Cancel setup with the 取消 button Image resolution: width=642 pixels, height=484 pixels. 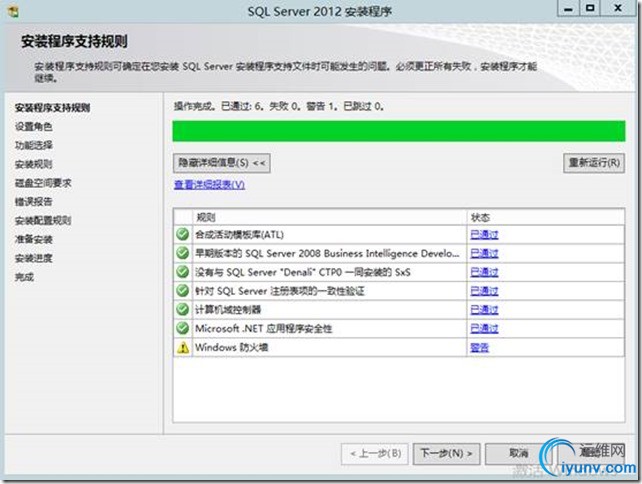click(x=518, y=454)
